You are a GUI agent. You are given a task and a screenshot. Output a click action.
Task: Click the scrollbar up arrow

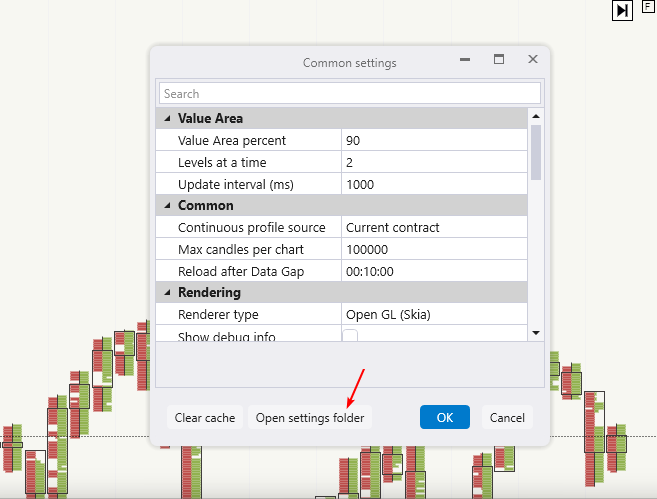(536, 117)
